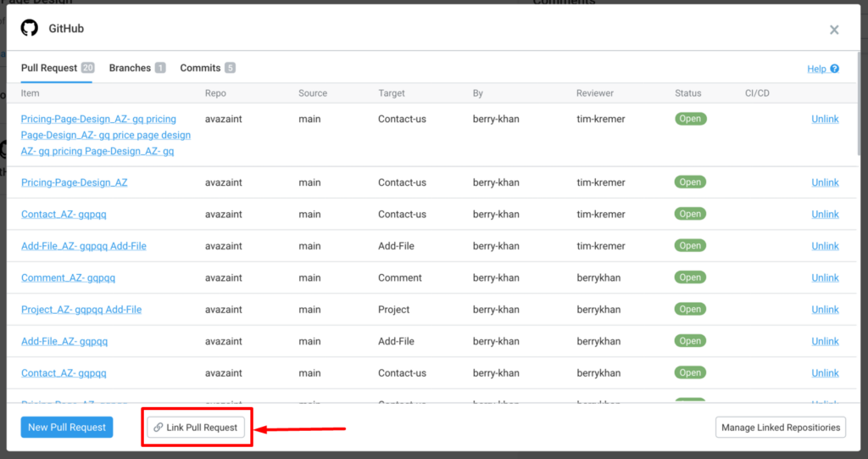This screenshot has height=459, width=868.
Task: Click avazaint repo in Comment_AZ- gqpqq row
Action: click(x=224, y=277)
